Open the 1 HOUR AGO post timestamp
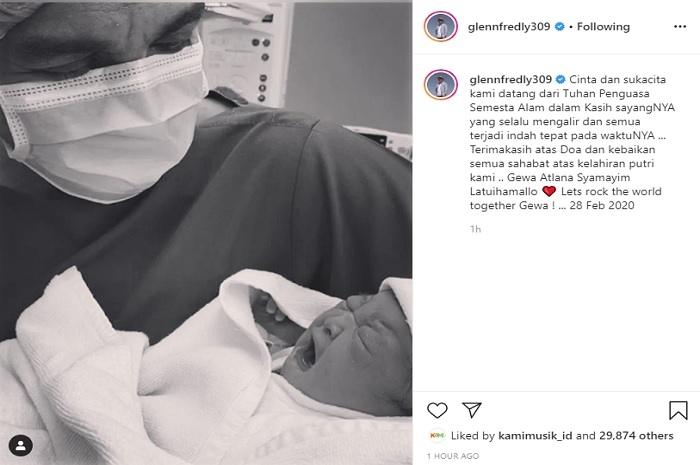Image resolution: width=700 pixels, height=465 pixels. click(x=453, y=456)
